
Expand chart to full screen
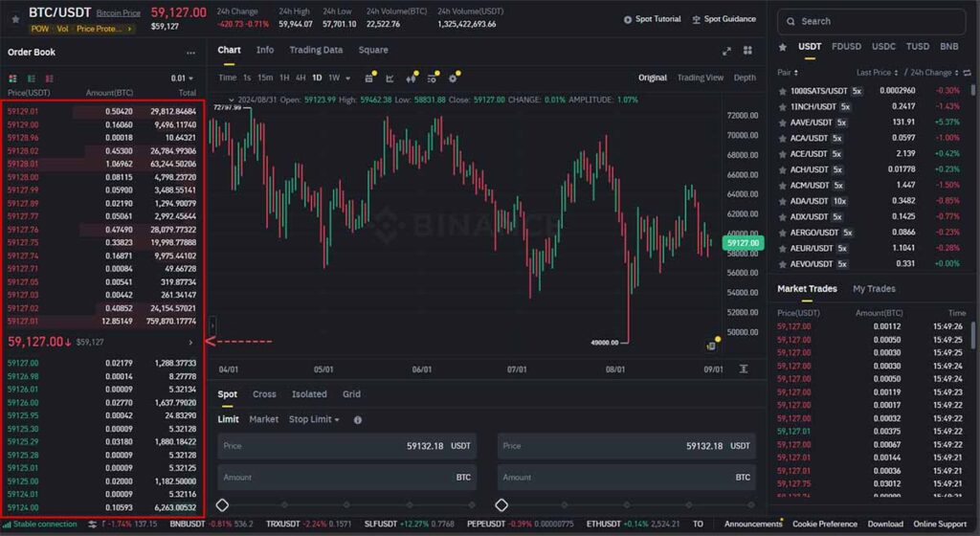pos(726,52)
